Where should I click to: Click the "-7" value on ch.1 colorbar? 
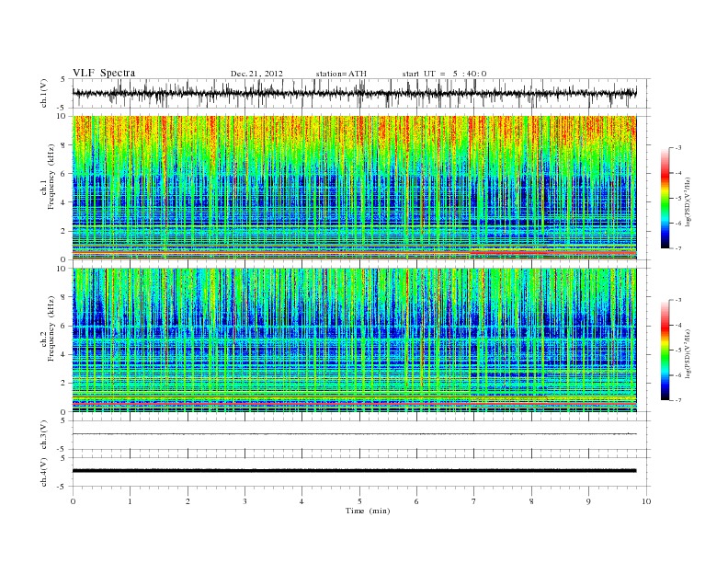678,248
